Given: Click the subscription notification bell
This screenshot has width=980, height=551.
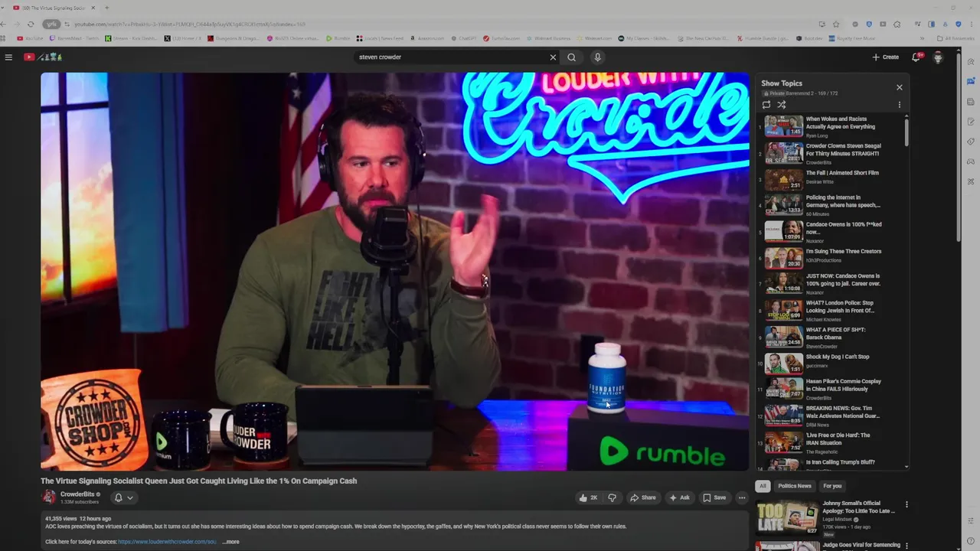Looking at the screenshot, I should [118, 497].
